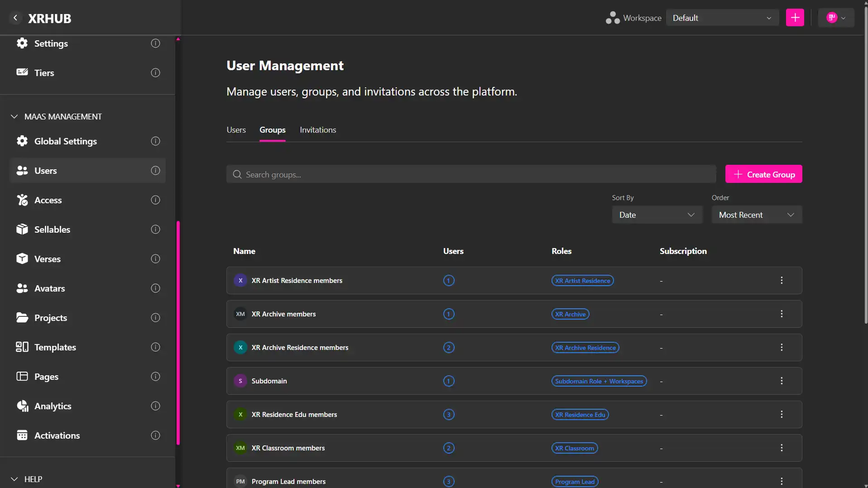Open the Templates sidebar icon
Viewport: 868px width, 488px height.
(22, 347)
